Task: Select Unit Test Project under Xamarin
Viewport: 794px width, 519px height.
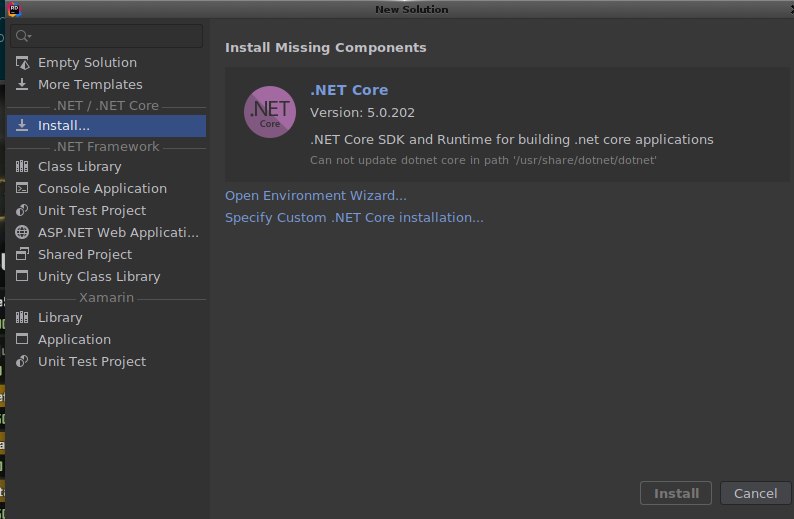Action: (x=106, y=362)
